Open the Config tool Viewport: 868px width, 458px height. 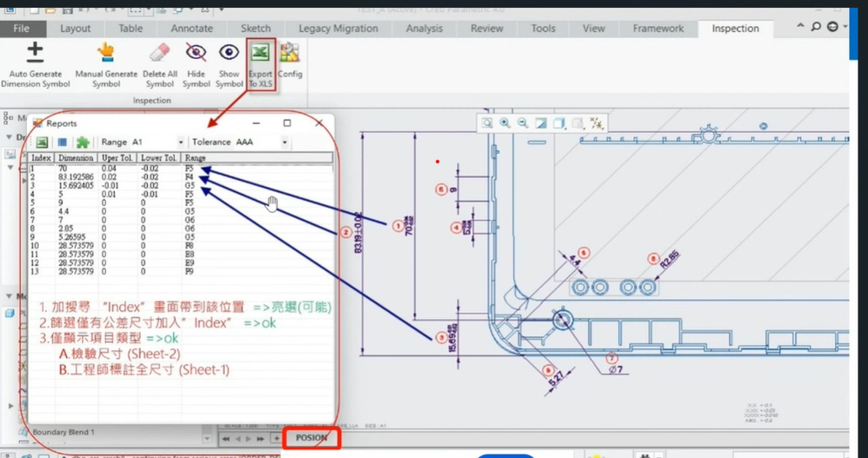click(290, 61)
